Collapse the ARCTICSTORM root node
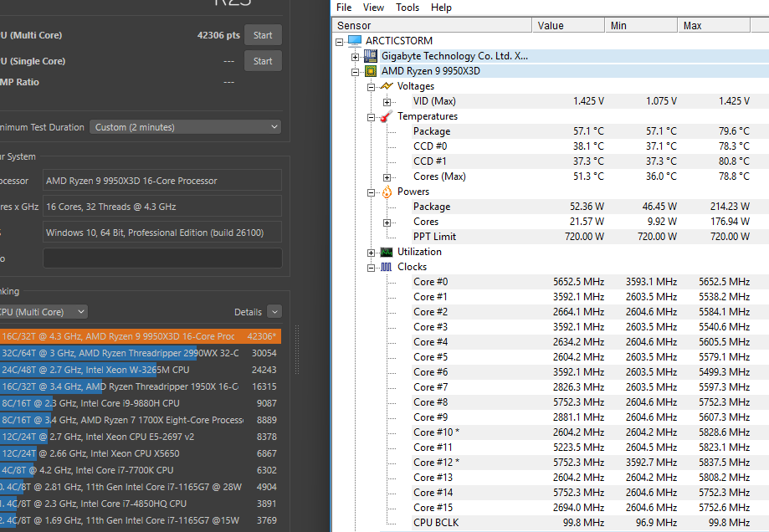Viewport: 769px width, 532px height. point(340,42)
